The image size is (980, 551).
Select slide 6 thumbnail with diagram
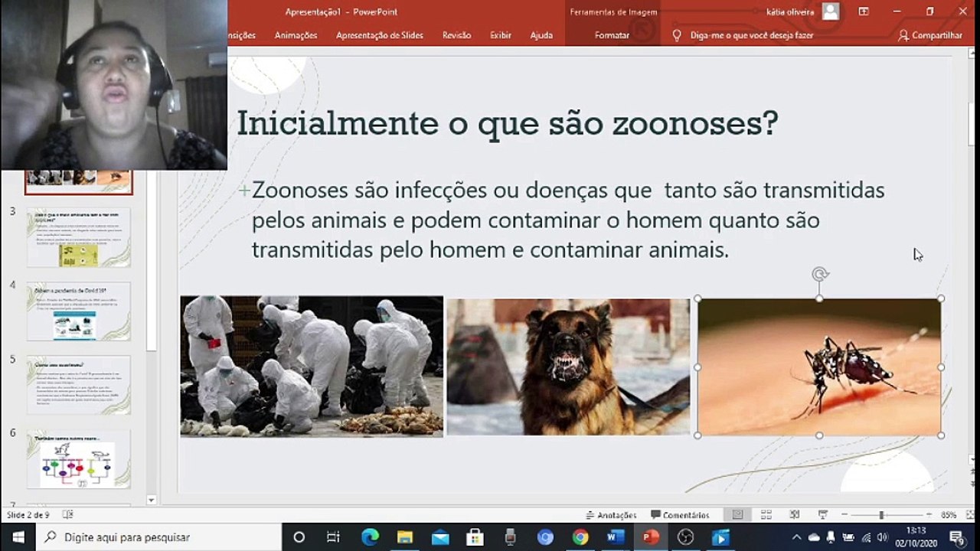pos(78,458)
